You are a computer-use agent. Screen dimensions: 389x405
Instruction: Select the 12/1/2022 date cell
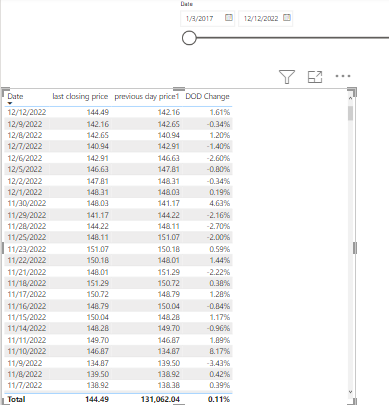25,192
